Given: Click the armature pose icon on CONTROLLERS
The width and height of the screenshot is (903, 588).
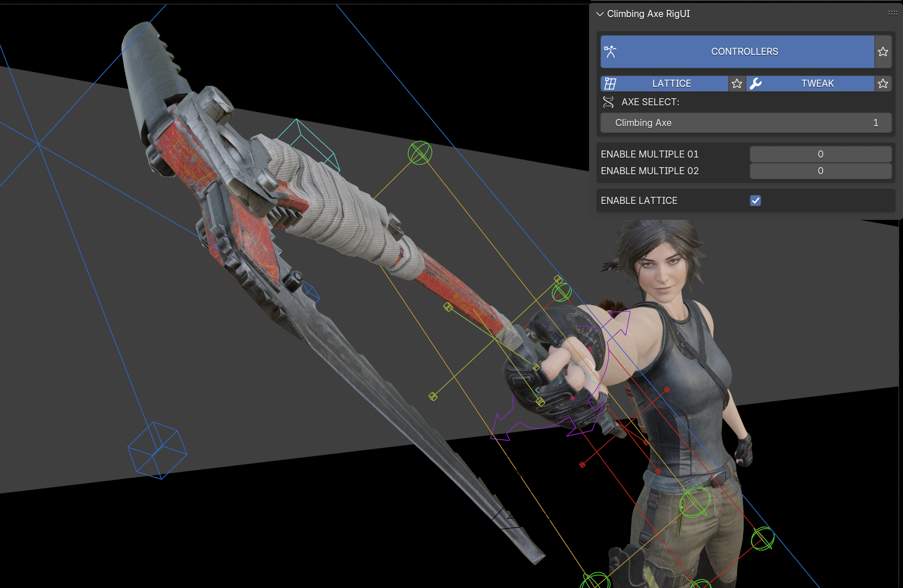Looking at the screenshot, I should tap(610, 52).
